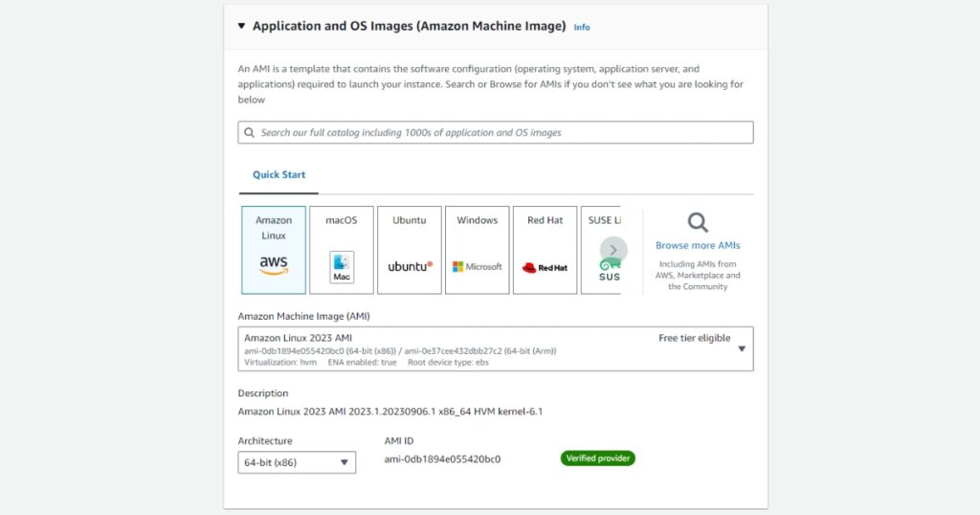The image size is (980, 515).
Task: Click the Virtualization: hvm text
Action: point(280,363)
